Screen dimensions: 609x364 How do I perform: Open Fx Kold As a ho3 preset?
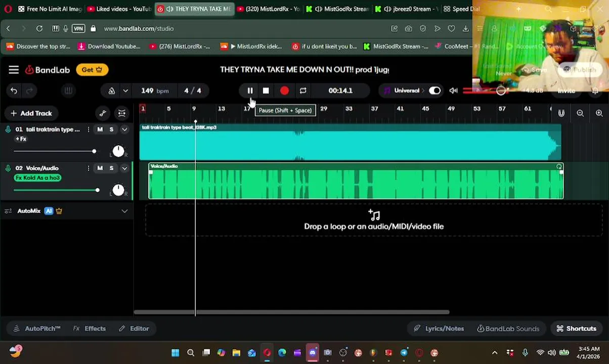point(38,178)
